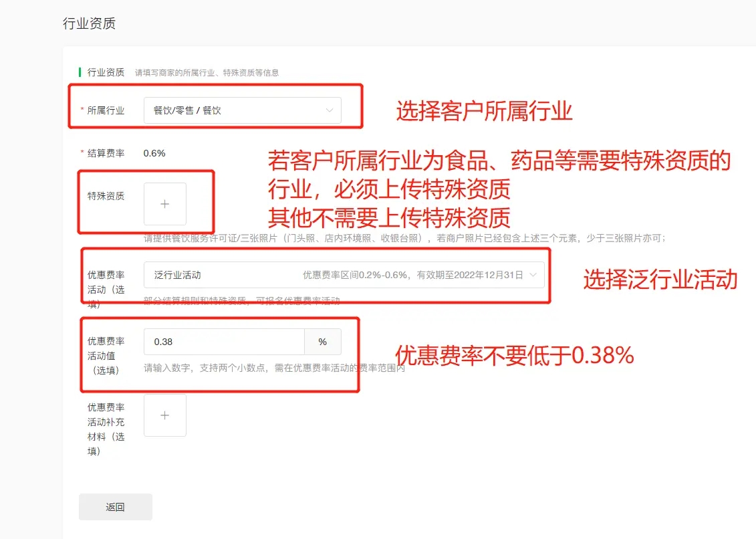This screenshot has width=756, height=539.
Task: Select the 0.6% settlement rate value
Action: [x=154, y=153]
